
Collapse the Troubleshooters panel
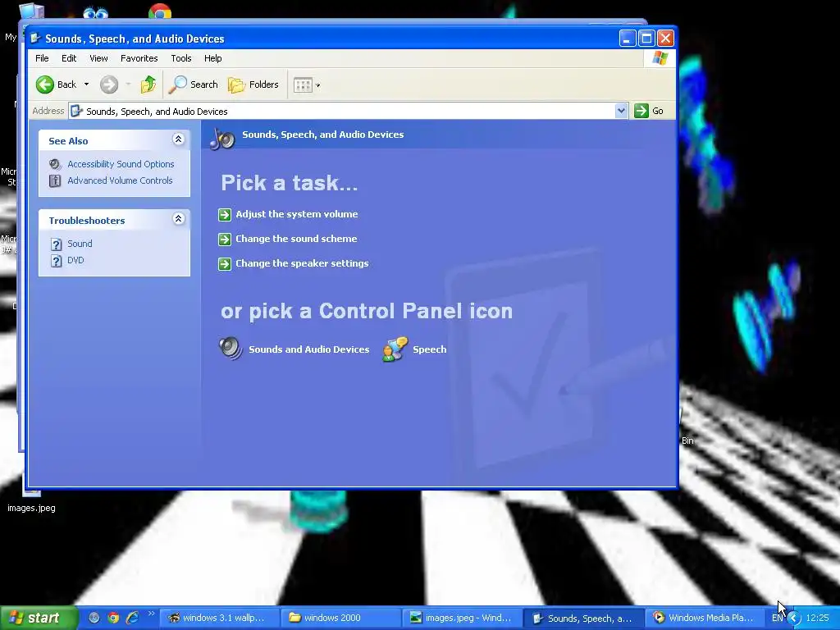[178, 218]
